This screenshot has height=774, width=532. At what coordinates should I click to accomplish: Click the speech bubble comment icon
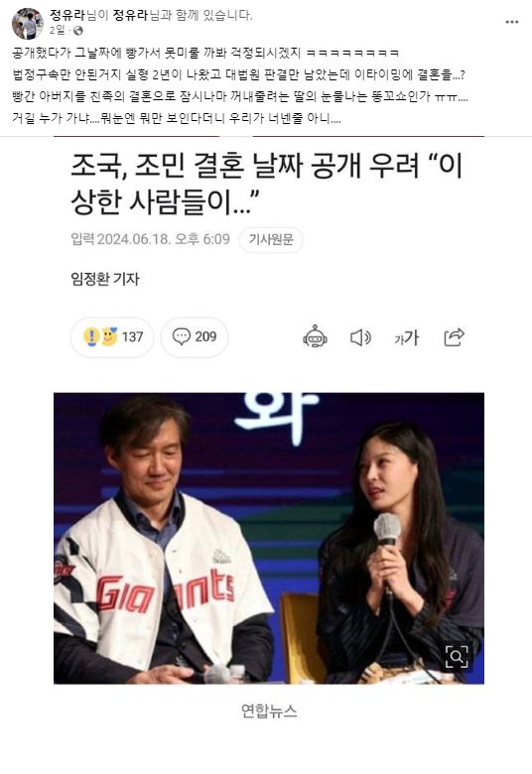(182, 337)
